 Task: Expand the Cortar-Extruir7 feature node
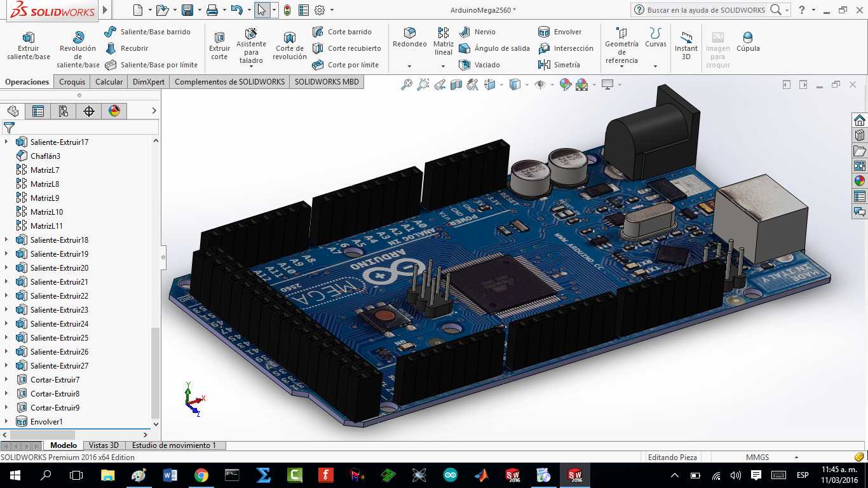coord(7,379)
